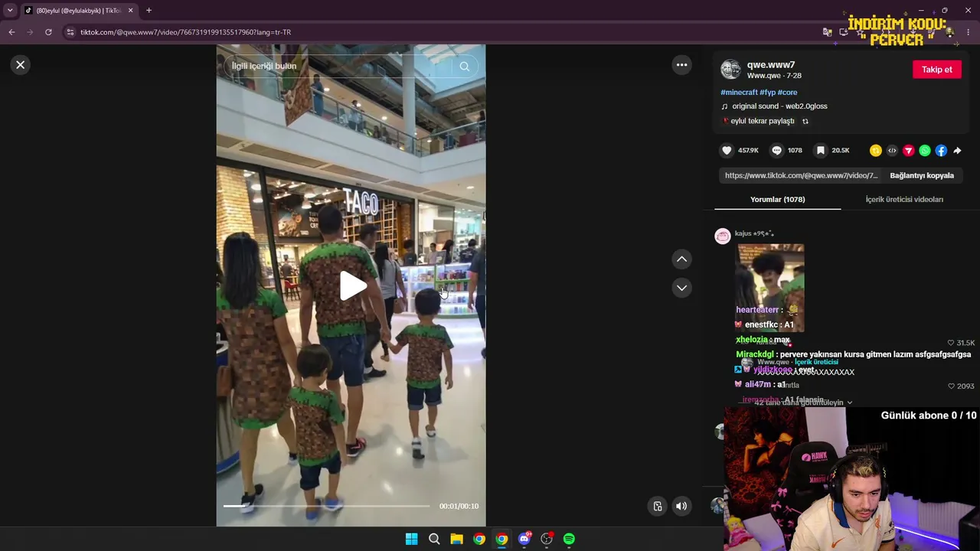
Task: Open Discord from the taskbar
Action: point(524,539)
